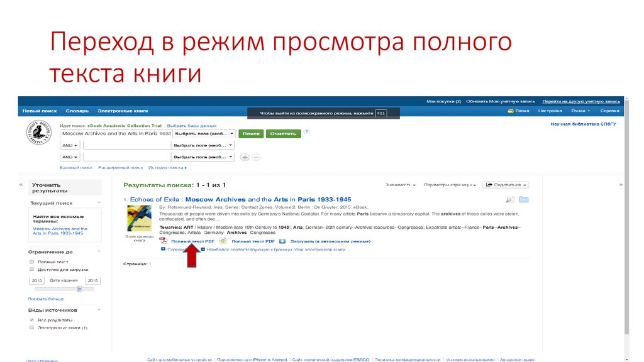
Task: Click Перейти на другую учетную запись link
Action: (x=580, y=101)
